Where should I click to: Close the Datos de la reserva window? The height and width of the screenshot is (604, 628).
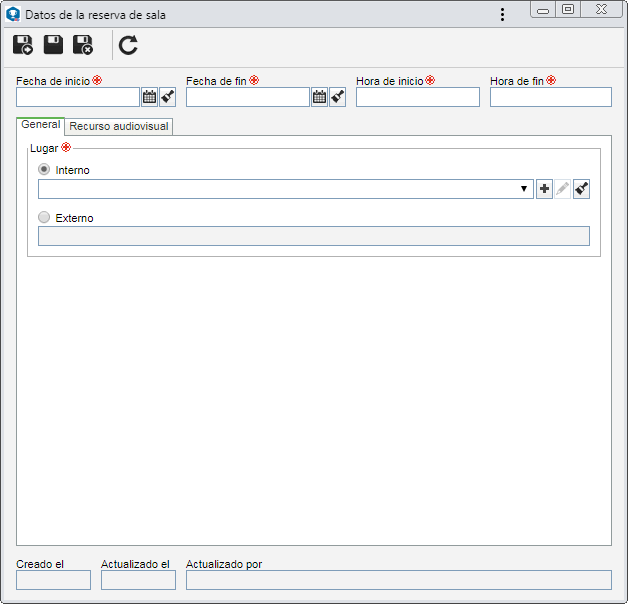(602, 9)
